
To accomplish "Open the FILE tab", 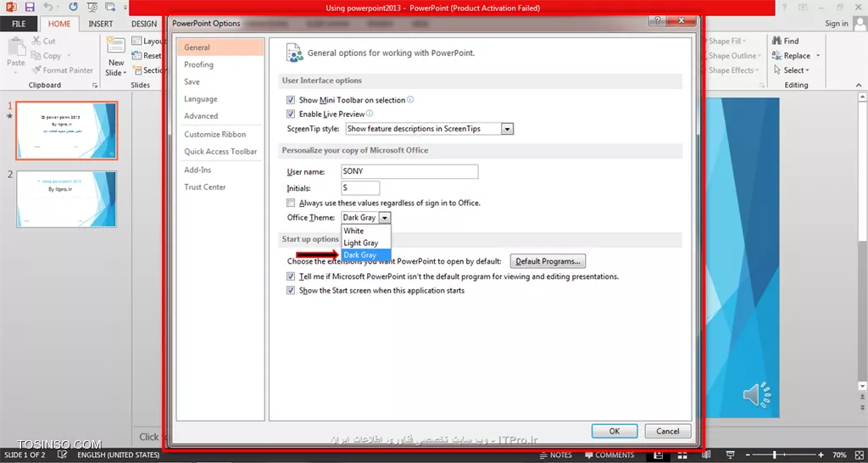I will pyautogui.click(x=19, y=24).
